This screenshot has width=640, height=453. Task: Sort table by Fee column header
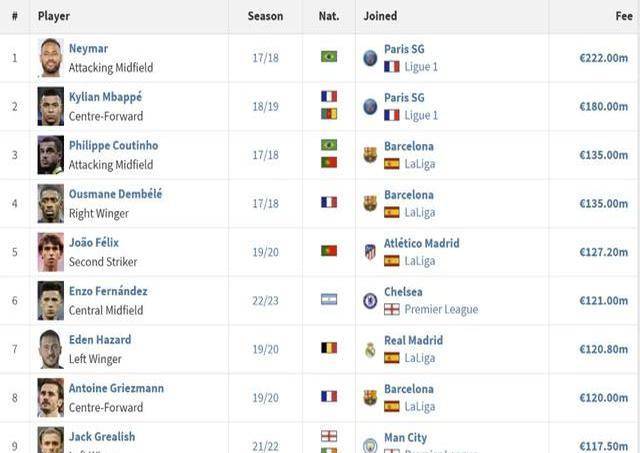pyautogui.click(x=623, y=16)
